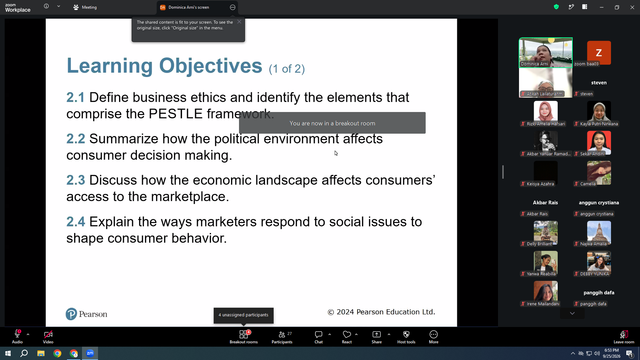Click the gallery panel resize handle

502,172
